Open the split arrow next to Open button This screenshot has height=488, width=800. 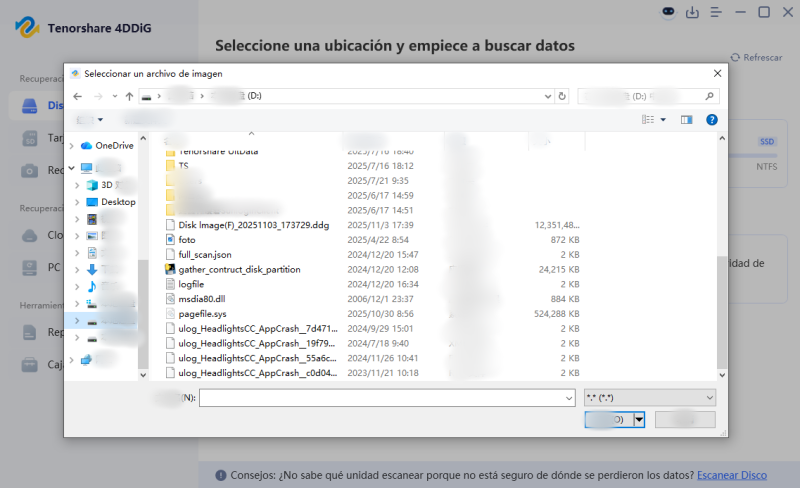point(639,420)
